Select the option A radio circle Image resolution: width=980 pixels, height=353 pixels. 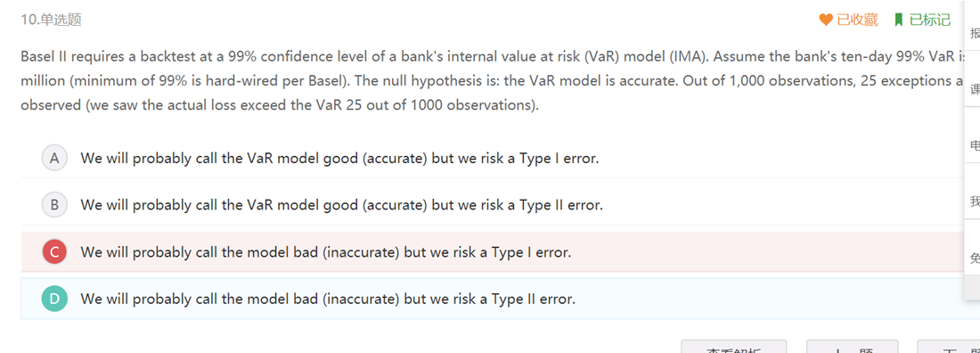[54, 159]
